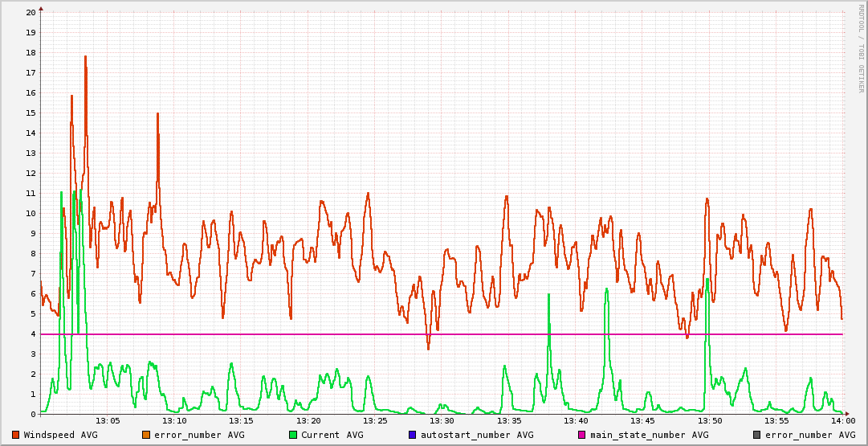Select the 'autostart_number AVG' legend label

pyautogui.click(x=477, y=435)
